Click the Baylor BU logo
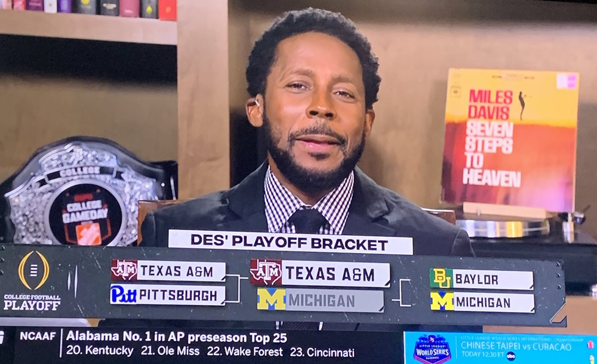 (x=441, y=278)
